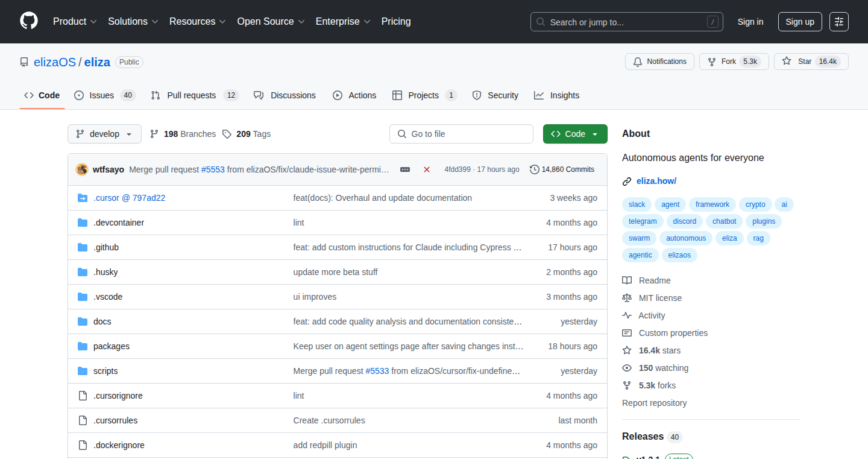Click in the Search or jump to field

[627, 22]
